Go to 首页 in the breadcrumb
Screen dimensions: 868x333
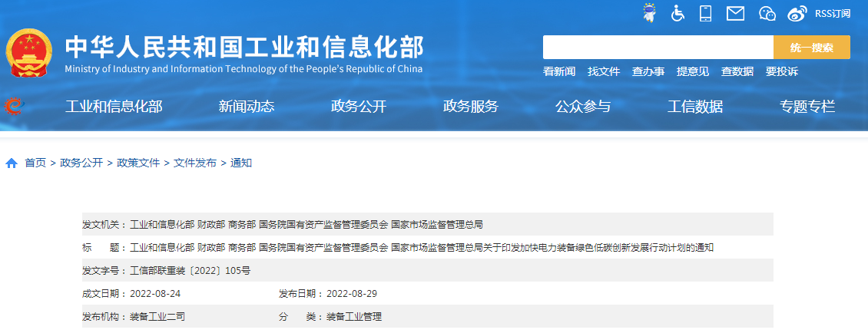click(x=35, y=163)
